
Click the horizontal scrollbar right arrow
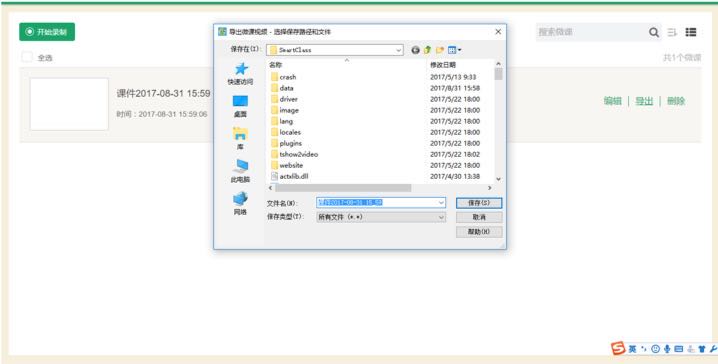pos(490,188)
